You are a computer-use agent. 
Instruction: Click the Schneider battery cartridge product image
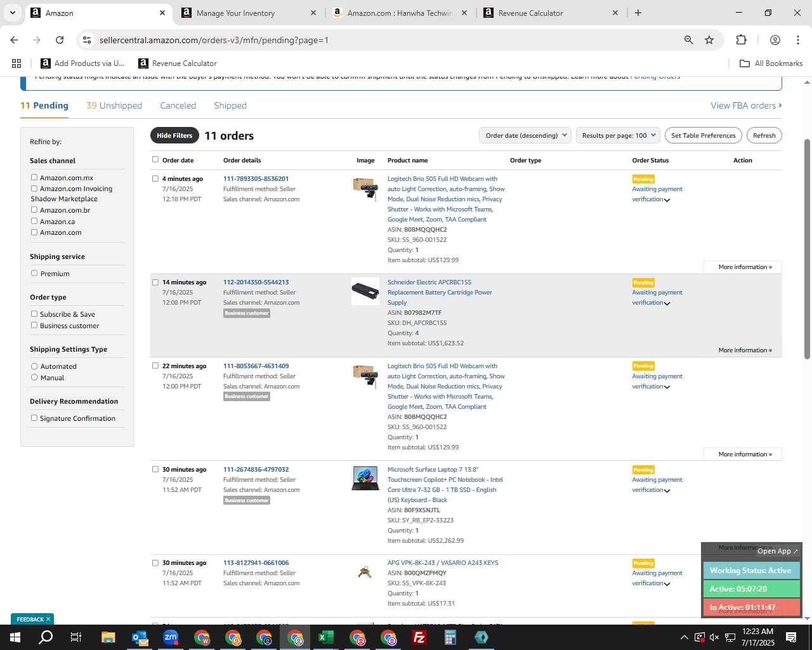(365, 291)
